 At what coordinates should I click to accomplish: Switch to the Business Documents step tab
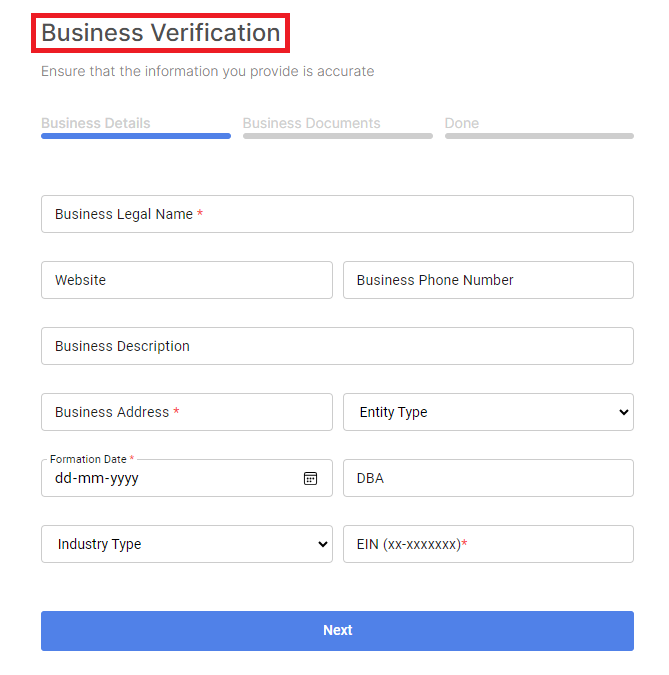point(311,123)
